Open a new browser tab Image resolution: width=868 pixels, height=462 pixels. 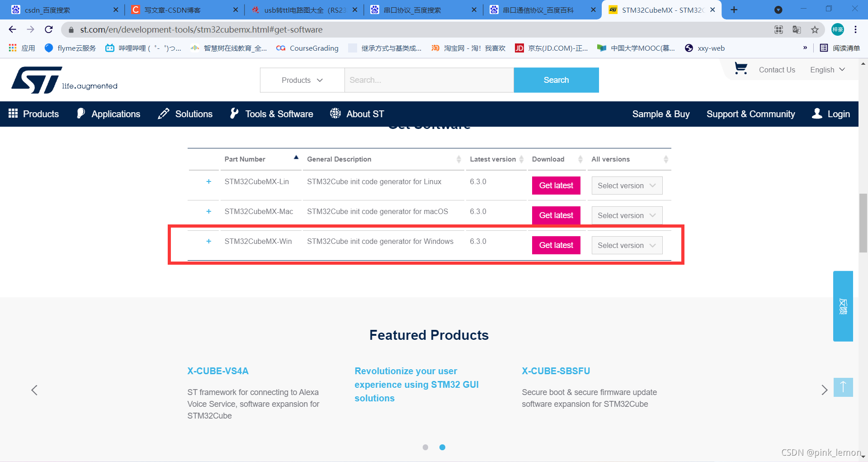[x=734, y=10]
